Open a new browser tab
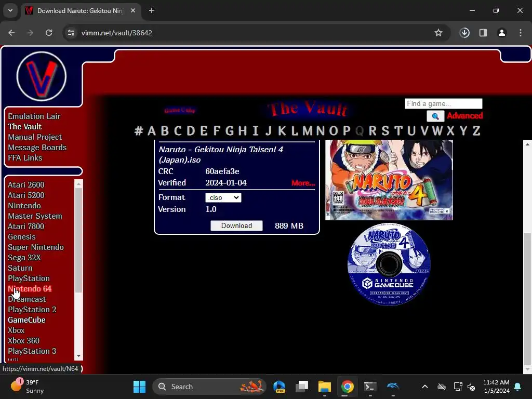 tap(152, 10)
